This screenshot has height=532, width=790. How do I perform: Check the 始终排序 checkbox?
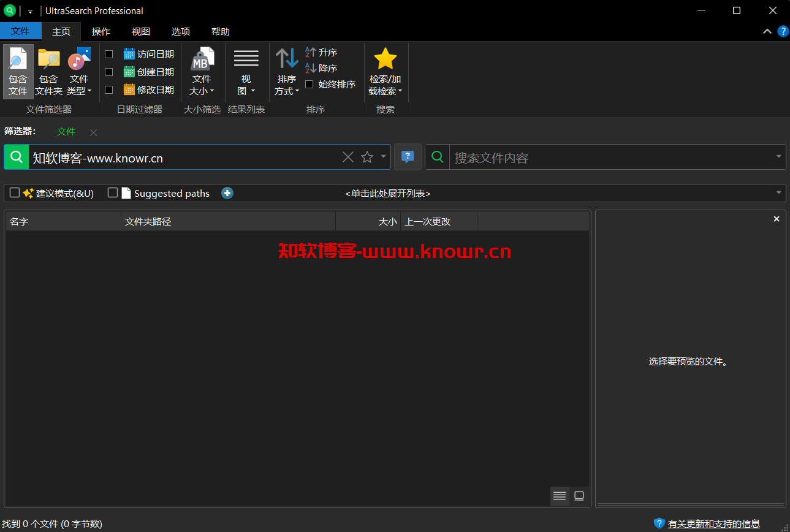[310, 84]
